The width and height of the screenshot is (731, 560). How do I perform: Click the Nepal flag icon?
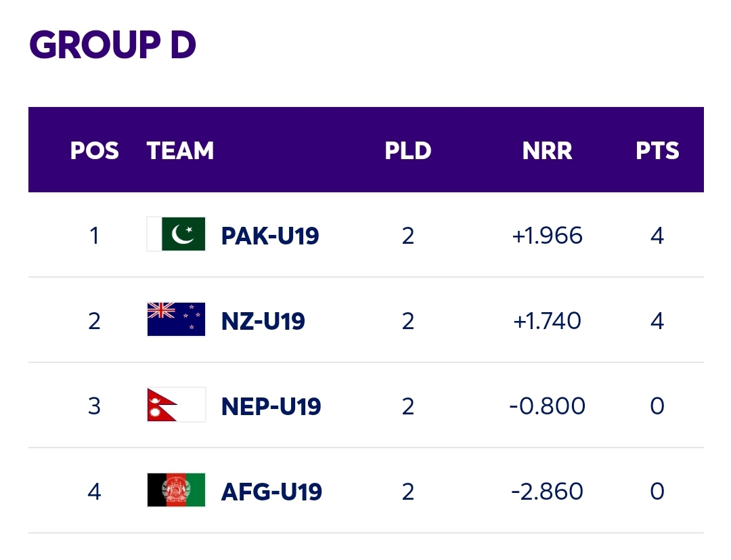tap(176, 405)
